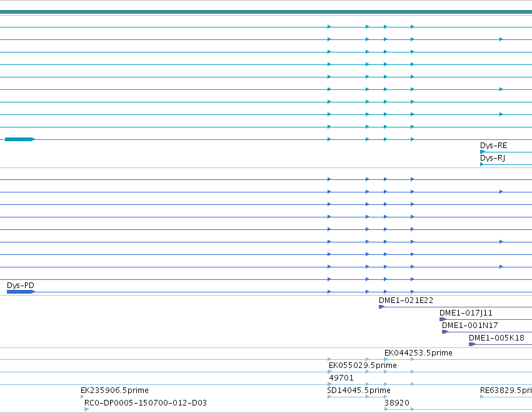Select the 38920 feature label
The height and width of the screenshot is (413, 532).
pos(396,403)
